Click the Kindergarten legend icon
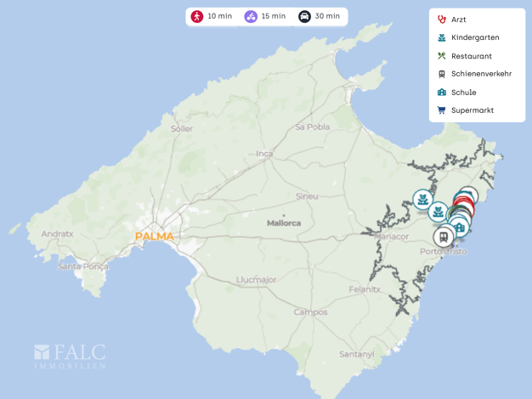 (441, 37)
